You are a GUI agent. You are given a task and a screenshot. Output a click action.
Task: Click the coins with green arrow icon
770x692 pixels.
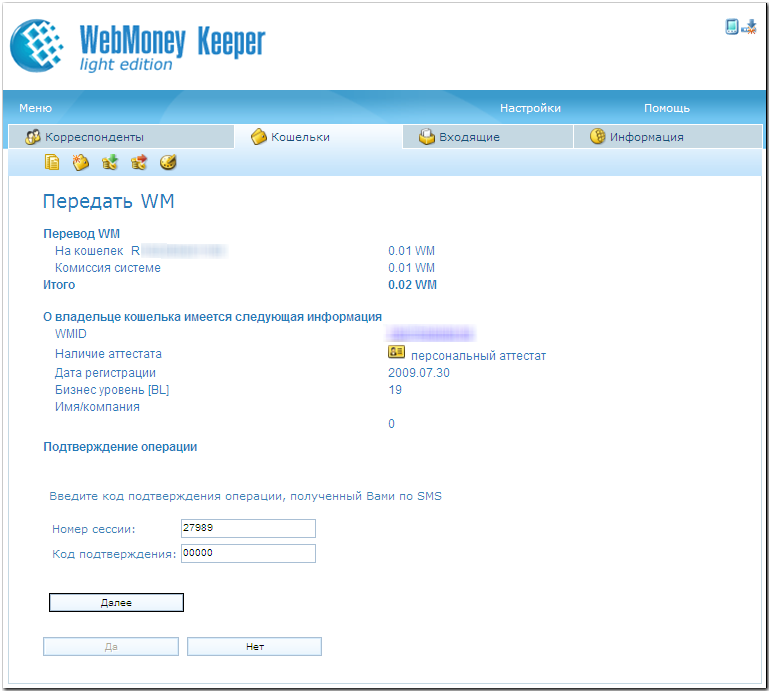(110, 162)
